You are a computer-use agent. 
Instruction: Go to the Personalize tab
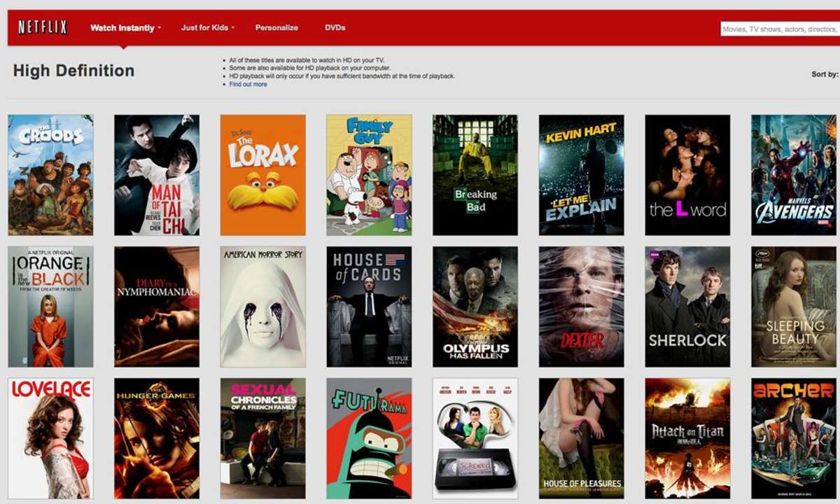click(x=276, y=28)
